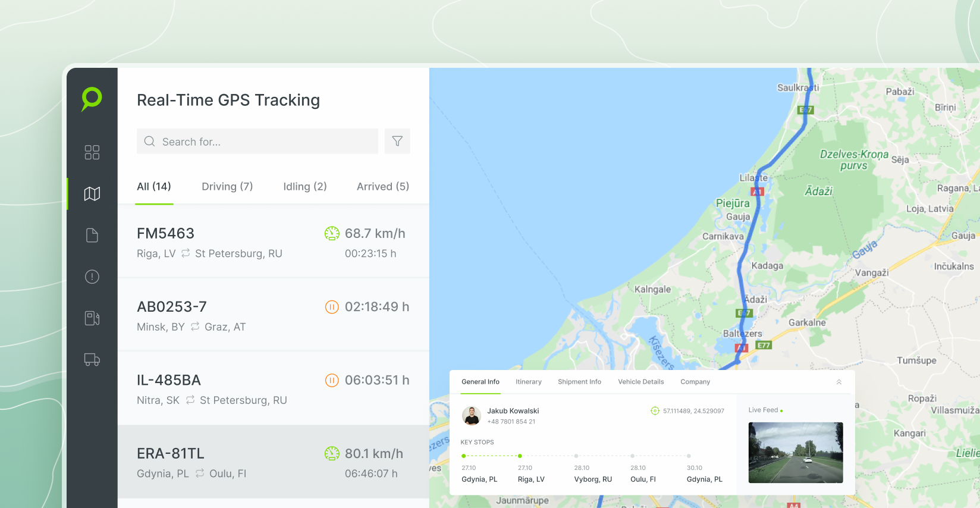Click the GPS location target icon

[655, 410]
